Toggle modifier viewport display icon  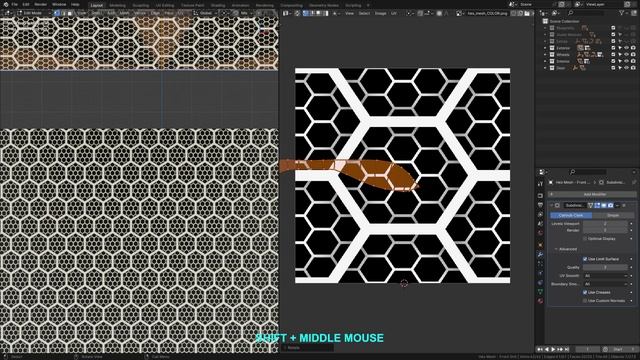click(604, 205)
